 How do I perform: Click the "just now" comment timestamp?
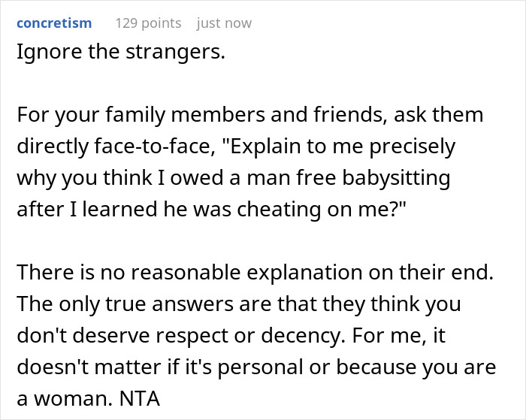[x=224, y=23]
